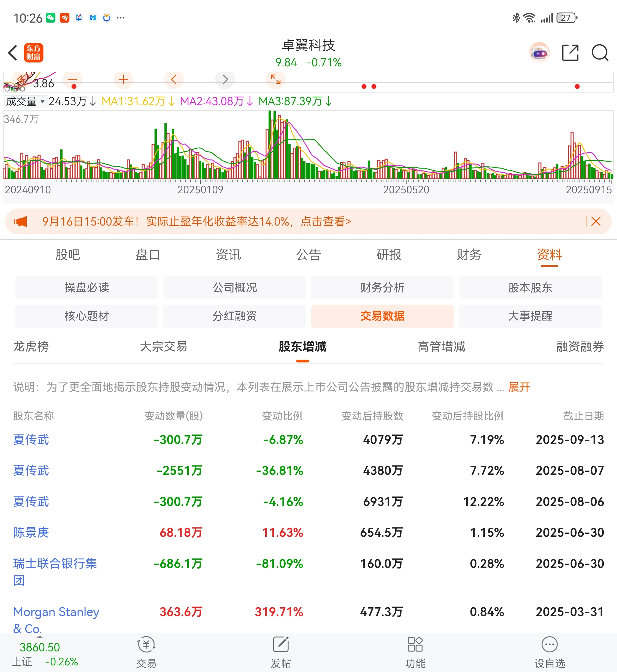
Task: Switch to 龙虎榜 sub-tab
Action: click(31, 346)
